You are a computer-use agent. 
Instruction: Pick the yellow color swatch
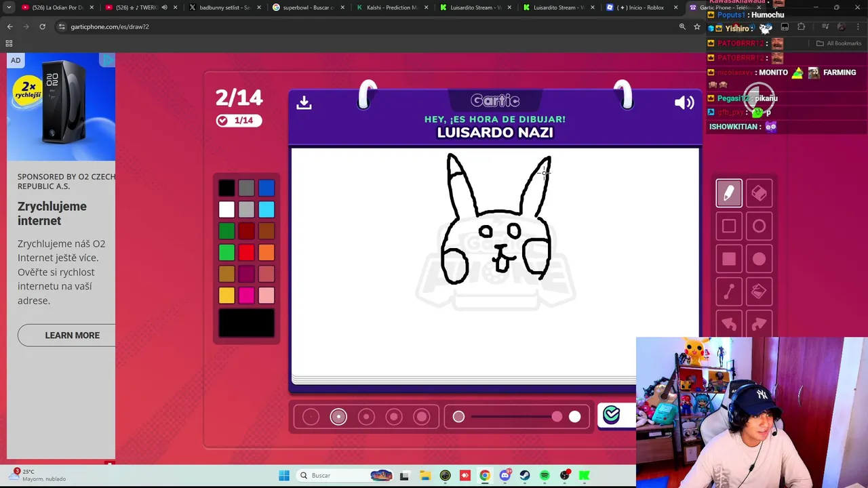pos(226,296)
